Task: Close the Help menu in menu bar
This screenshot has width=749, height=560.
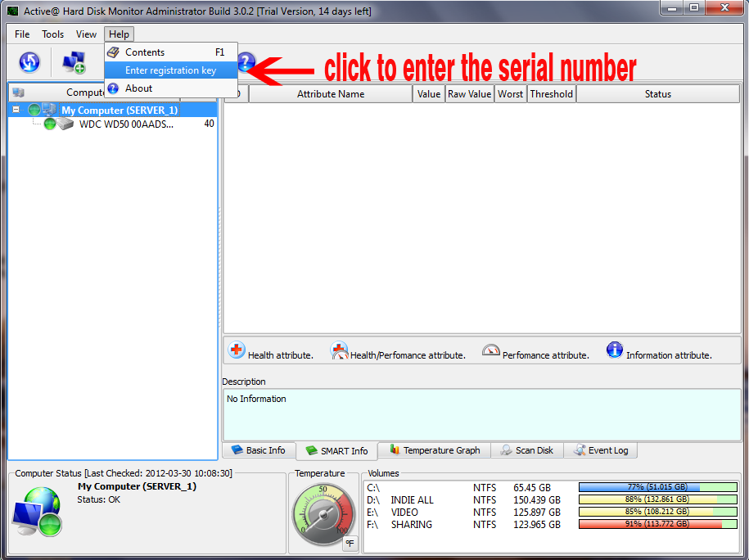Action: [x=119, y=34]
